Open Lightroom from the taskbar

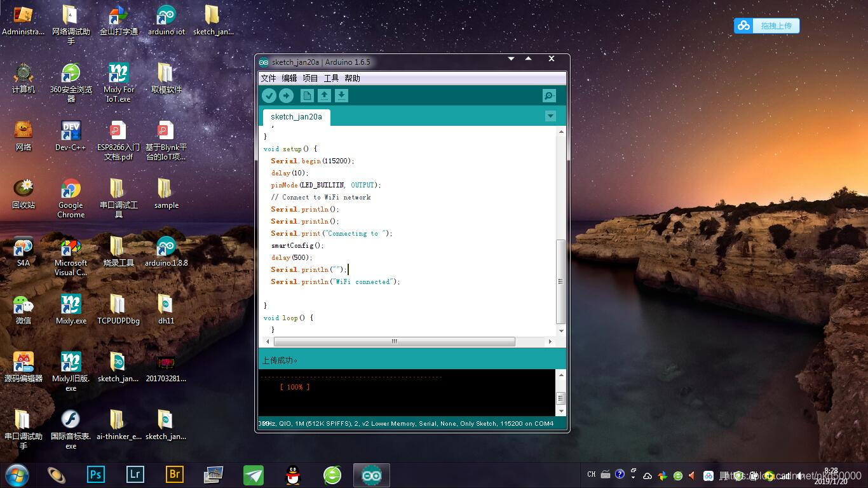point(135,475)
